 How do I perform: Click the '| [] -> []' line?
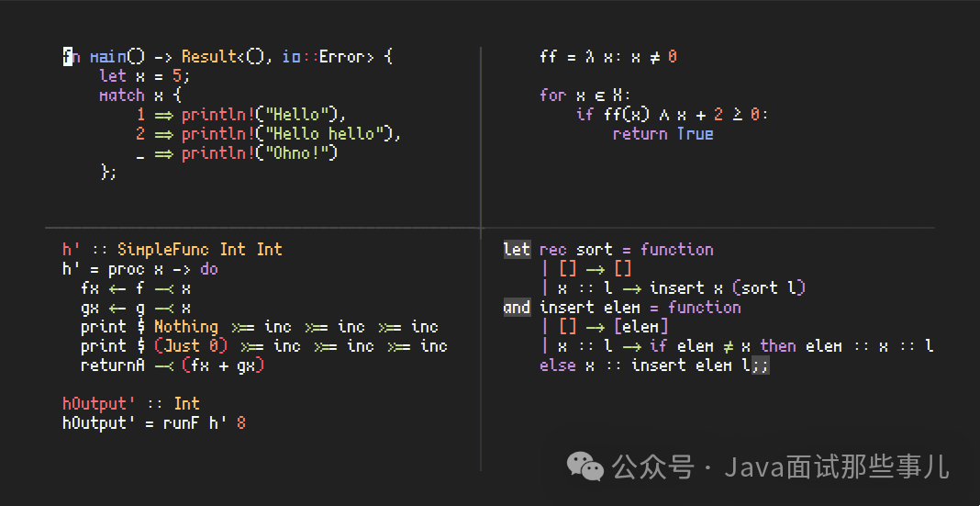[585, 269]
